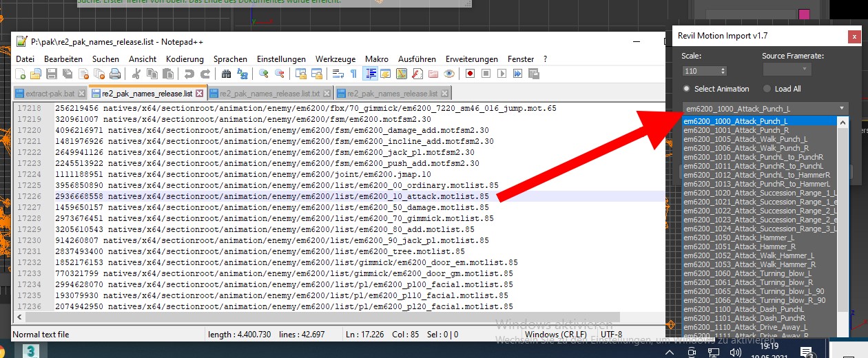The image size is (868, 358).
Task: Open the Function List icon
Action: [x=417, y=74]
